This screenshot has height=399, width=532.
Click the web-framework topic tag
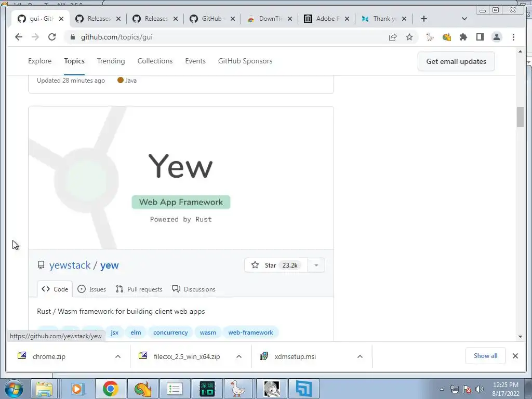[x=250, y=332]
